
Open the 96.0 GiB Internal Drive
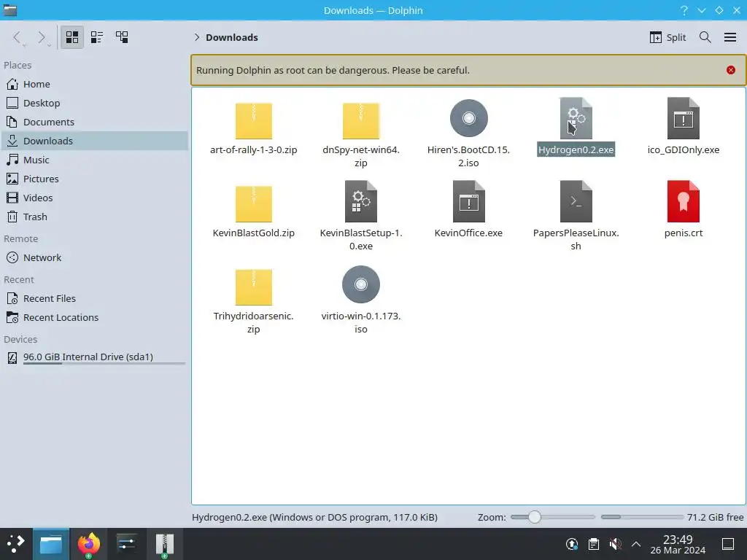[94, 357]
